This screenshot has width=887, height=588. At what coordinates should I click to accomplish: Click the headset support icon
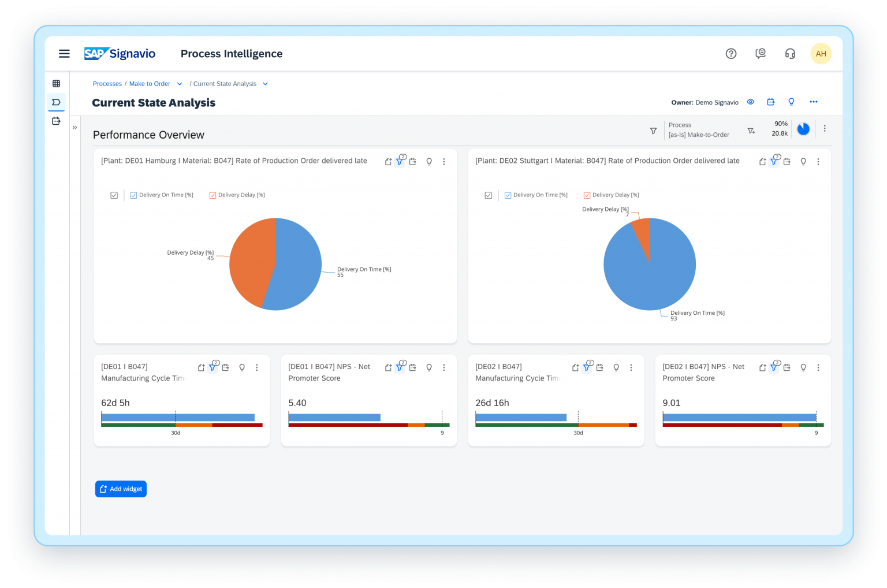tap(790, 53)
